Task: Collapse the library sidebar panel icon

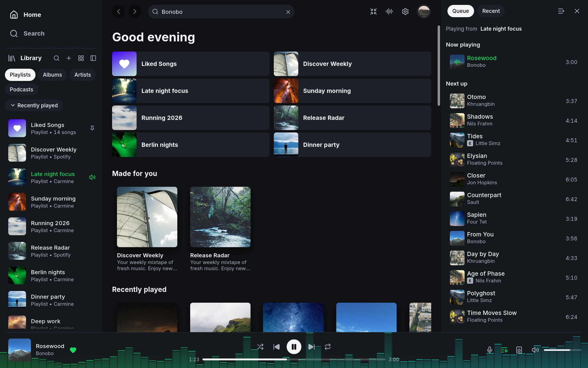Action: tap(93, 58)
